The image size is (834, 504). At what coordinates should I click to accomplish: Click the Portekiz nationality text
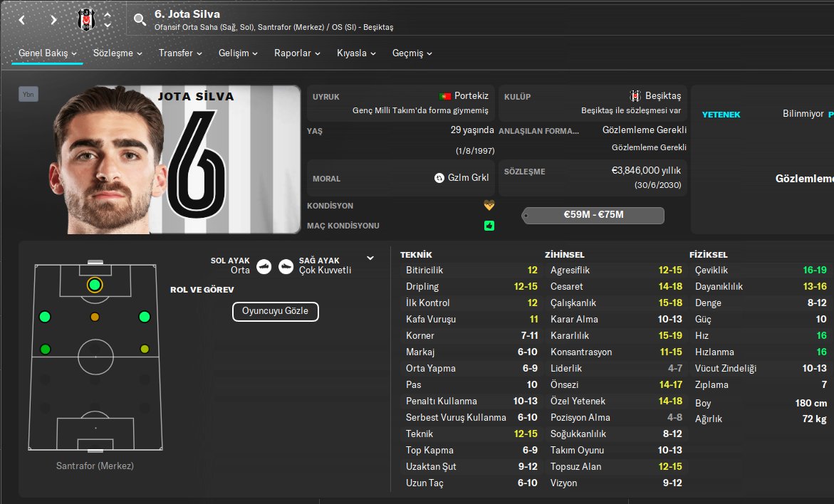(471, 95)
